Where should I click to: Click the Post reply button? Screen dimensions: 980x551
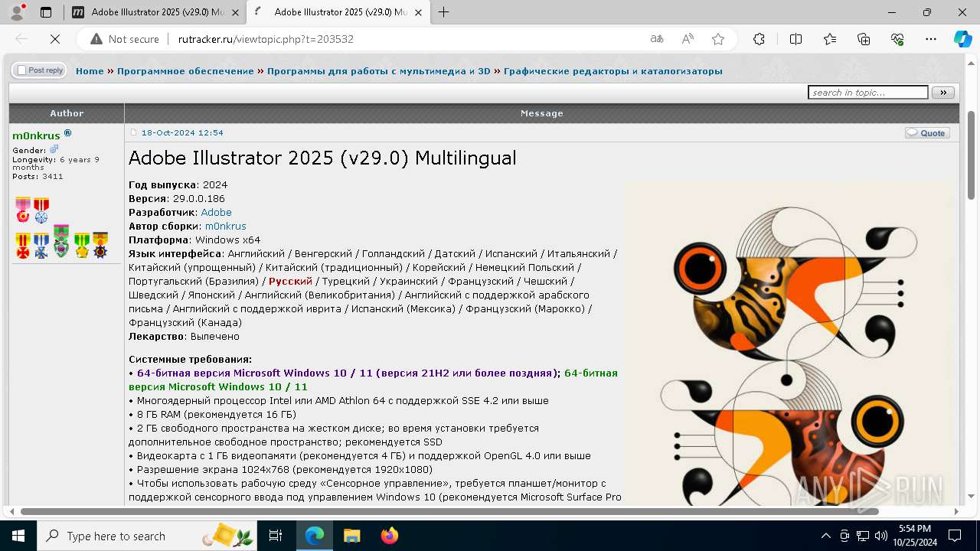click(38, 70)
